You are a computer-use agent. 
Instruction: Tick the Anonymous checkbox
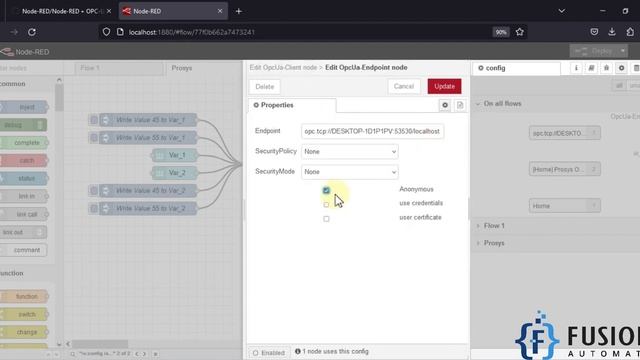pos(326,190)
